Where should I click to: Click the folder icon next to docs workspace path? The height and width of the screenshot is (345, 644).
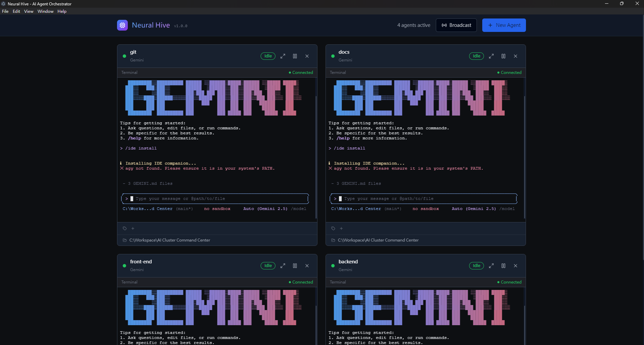(x=333, y=240)
